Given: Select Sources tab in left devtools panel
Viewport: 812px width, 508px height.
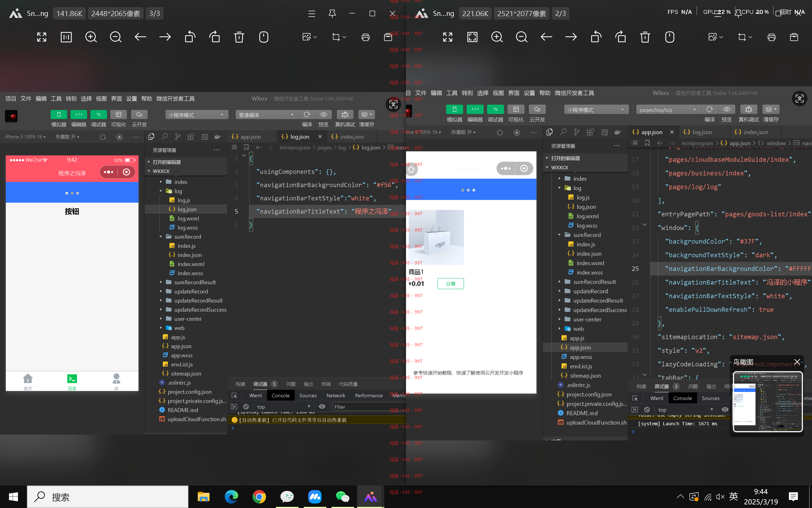Looking at the screenshot, I should pos(308,396).
